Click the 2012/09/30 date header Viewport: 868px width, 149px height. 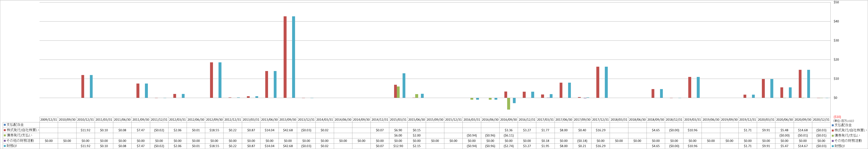(x=214, y=120)
